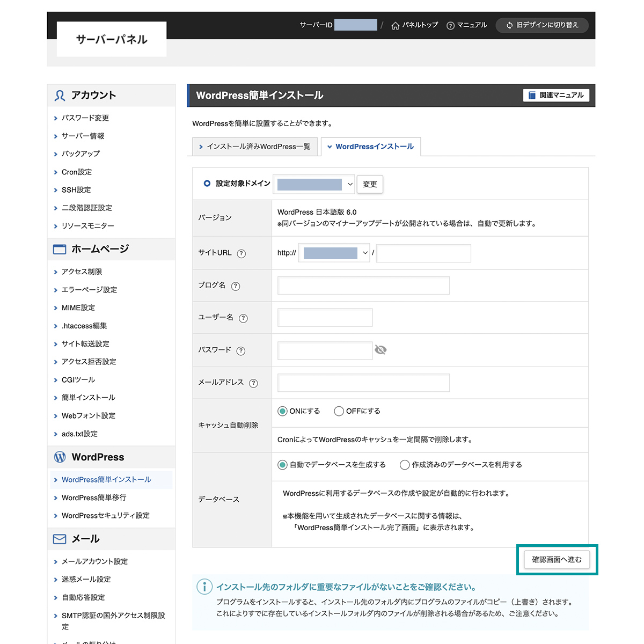Open WordPressセキュリティ設定 in sidebar
The width and height of the screenshot is (644, 644).
point(106,516)
